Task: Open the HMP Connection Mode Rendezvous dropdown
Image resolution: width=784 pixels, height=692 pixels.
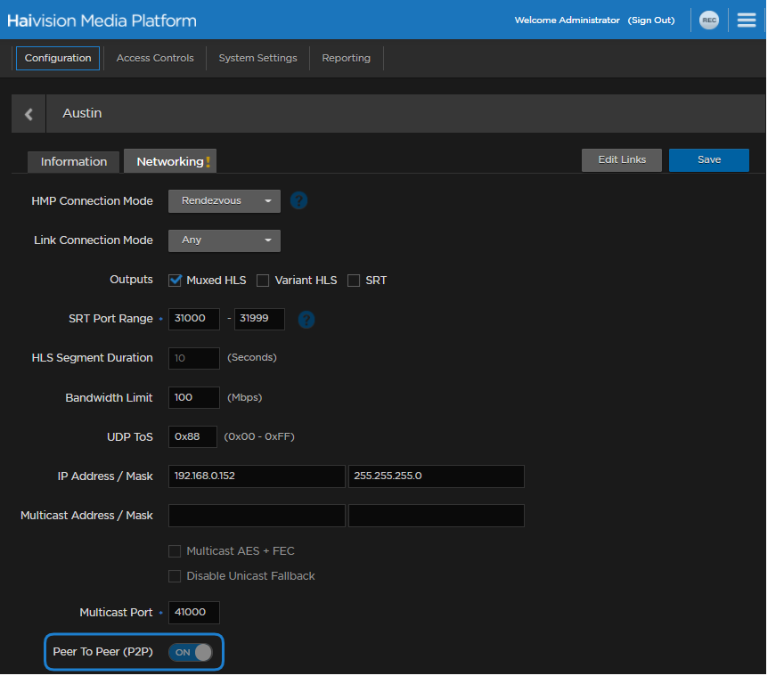Action: pyautogui.click(x=225, y=201)
